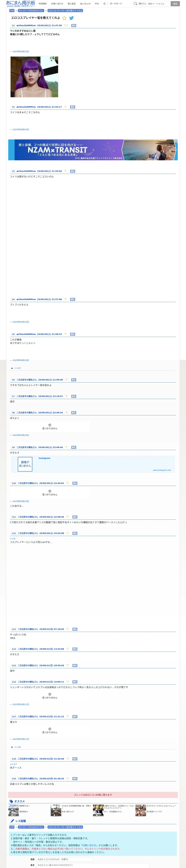Like post 11 via its heart icon
The width and height of the screenshot is (186, 868).
pos(68,517)
